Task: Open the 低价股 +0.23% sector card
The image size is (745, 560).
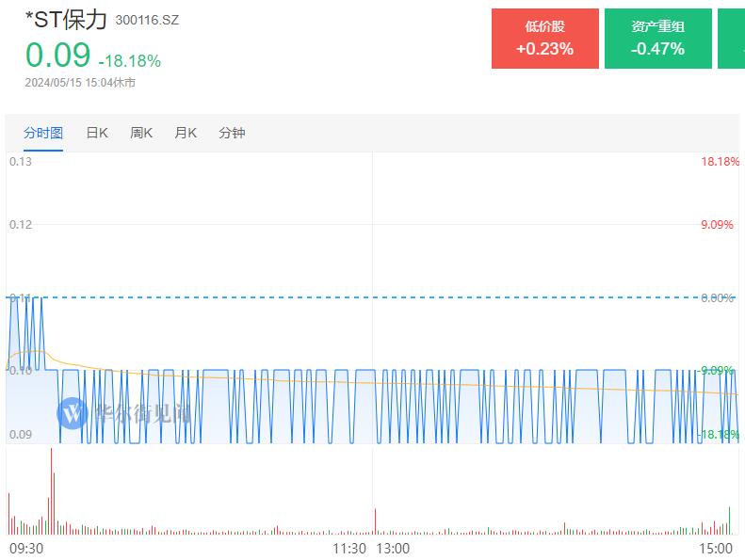Action: (x=545, y=39)
